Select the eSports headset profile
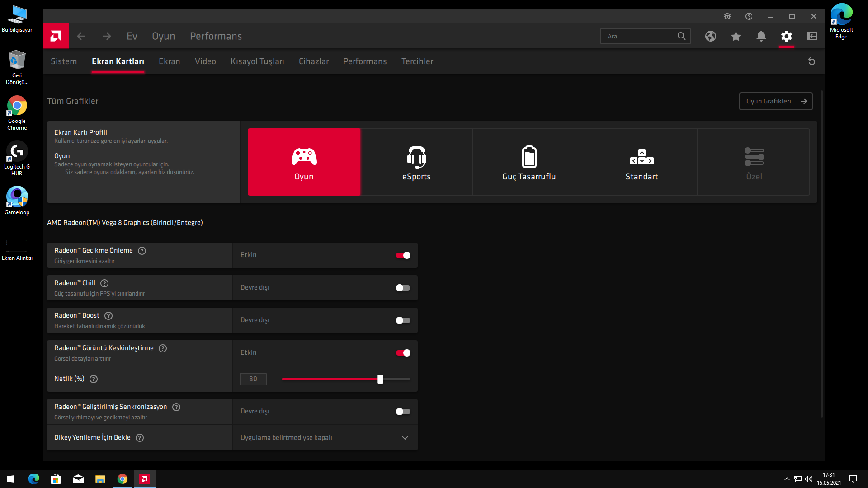 (416, 162)
